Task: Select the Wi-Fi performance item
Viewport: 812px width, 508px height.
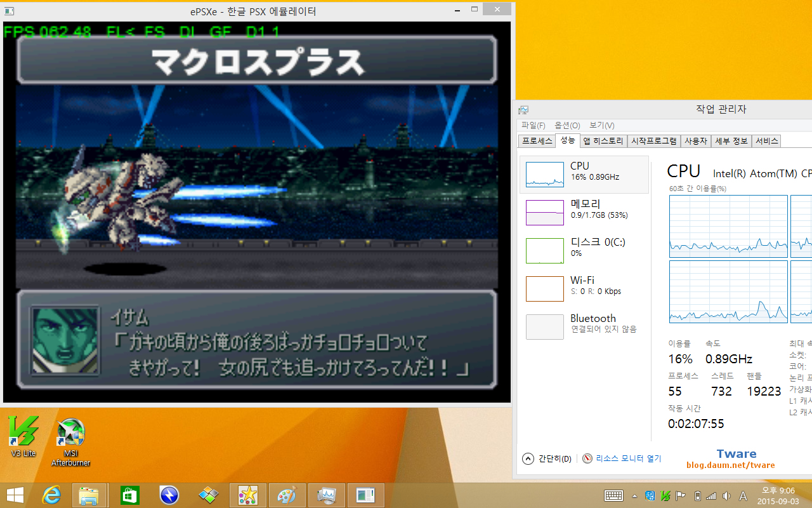Action: click(584, 289)
